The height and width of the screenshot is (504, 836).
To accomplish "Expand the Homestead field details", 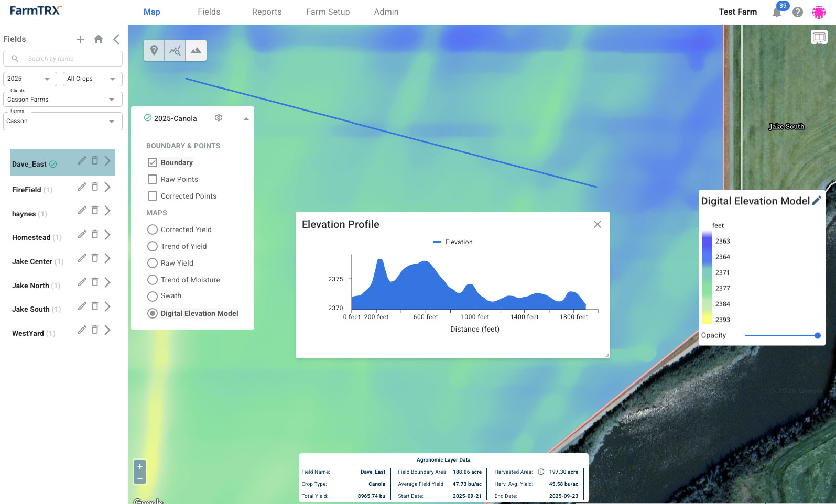I will coord(107,235).
